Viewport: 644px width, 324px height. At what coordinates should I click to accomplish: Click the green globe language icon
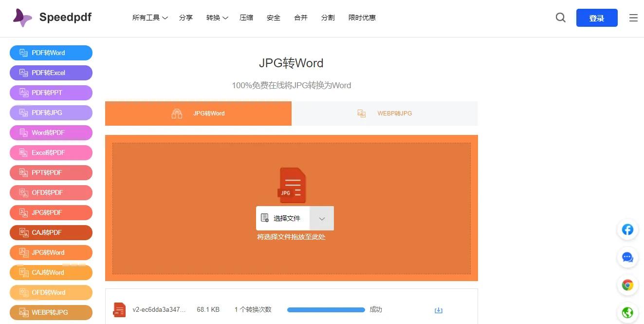(627, 312)
